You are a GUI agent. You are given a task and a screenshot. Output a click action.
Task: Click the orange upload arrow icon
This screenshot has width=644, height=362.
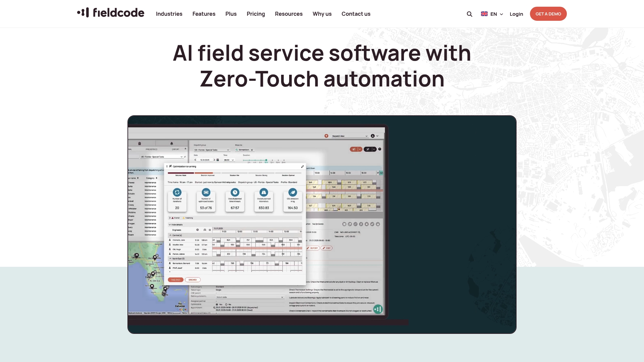326,136
